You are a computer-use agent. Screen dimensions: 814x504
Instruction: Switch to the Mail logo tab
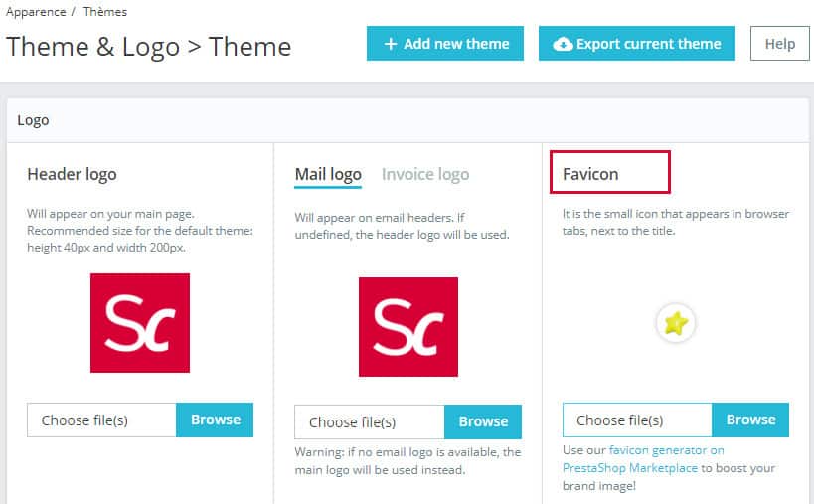(x=328, y=174)
